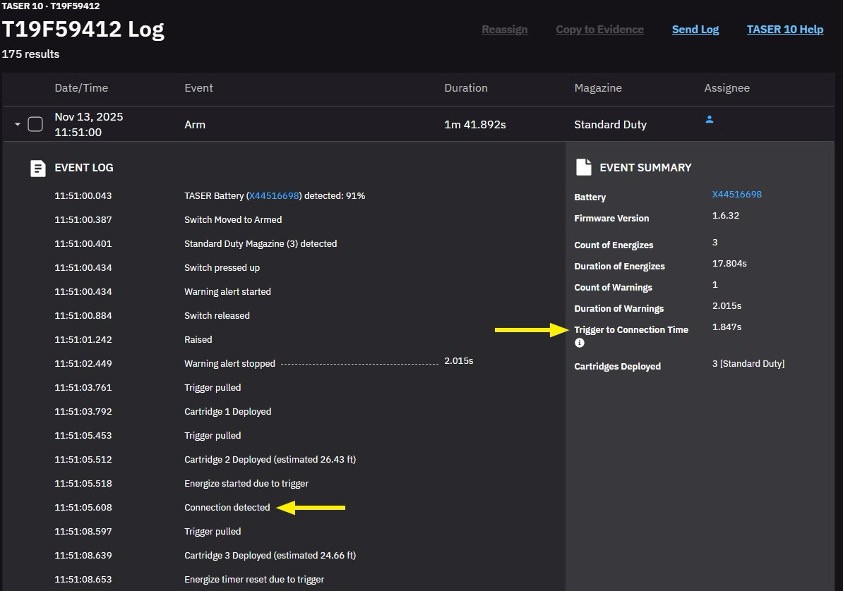
Task: Click the assignee person icon
Action: click(709, 119)
